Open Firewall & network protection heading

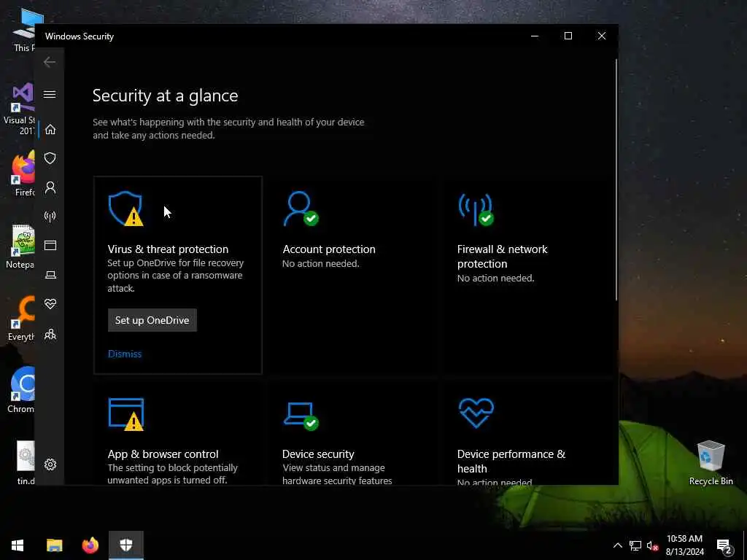coord(502,256)
